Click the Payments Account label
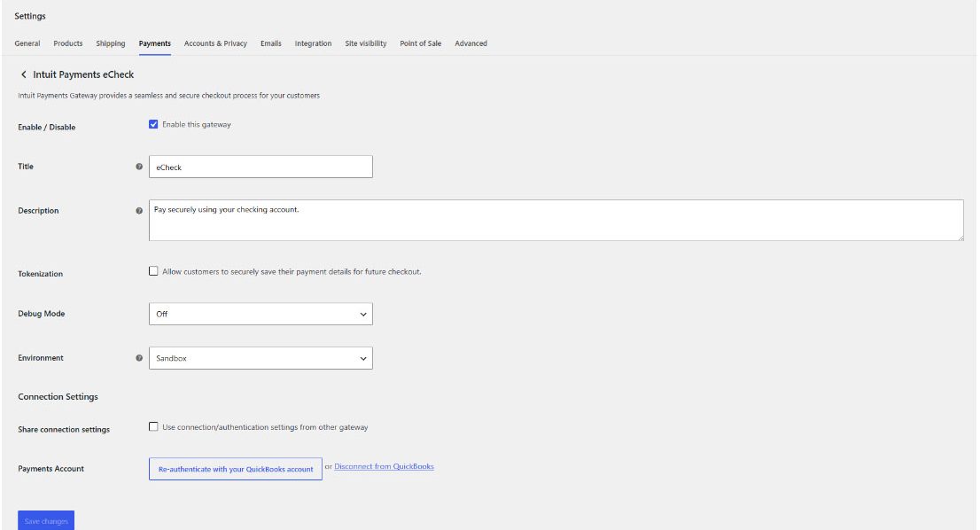The image size is (980, 530). tap(51, 469)
